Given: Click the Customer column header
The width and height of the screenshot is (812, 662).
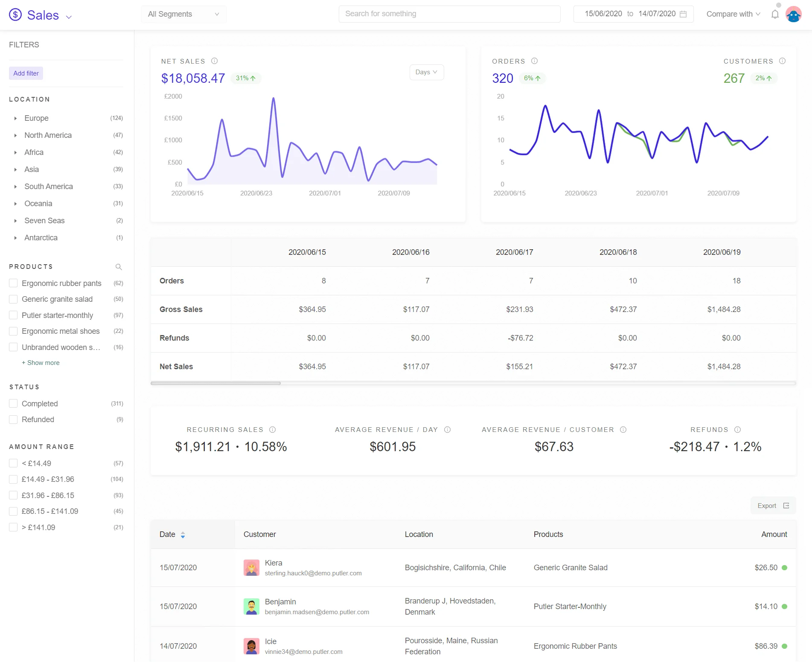Looking at the screenshot, I should [x=260, y=534].
